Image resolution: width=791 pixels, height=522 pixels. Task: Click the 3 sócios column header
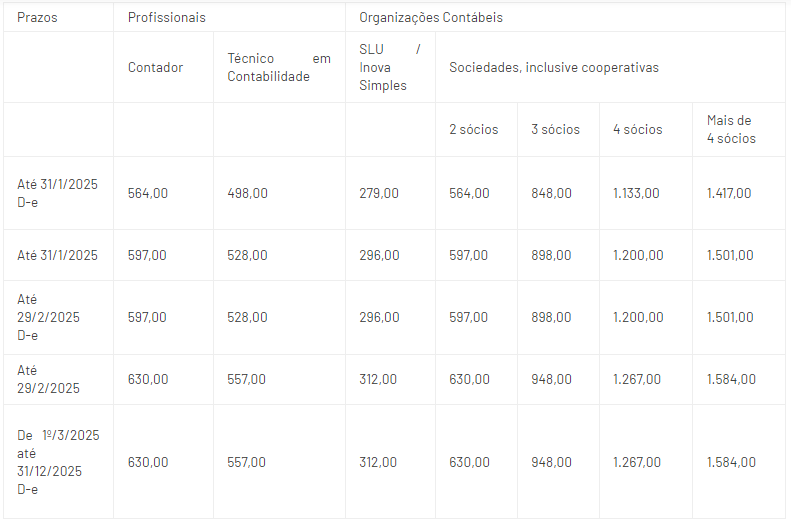[x=555, y=130]
